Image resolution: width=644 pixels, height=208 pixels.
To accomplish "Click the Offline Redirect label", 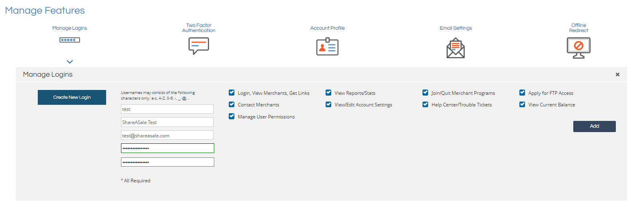I will (x=578, y=28).
